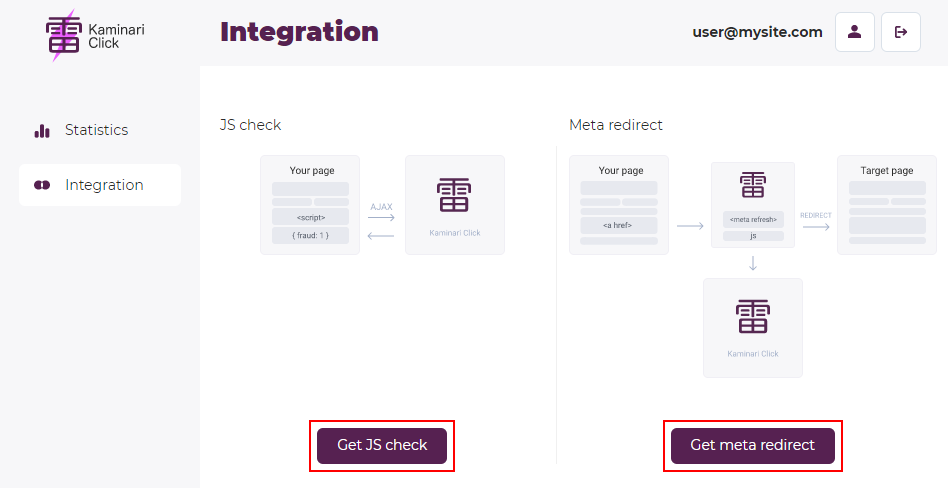Click the <script> tag block
This screenshot has width=948, height=488.
[x=310, y=217]
